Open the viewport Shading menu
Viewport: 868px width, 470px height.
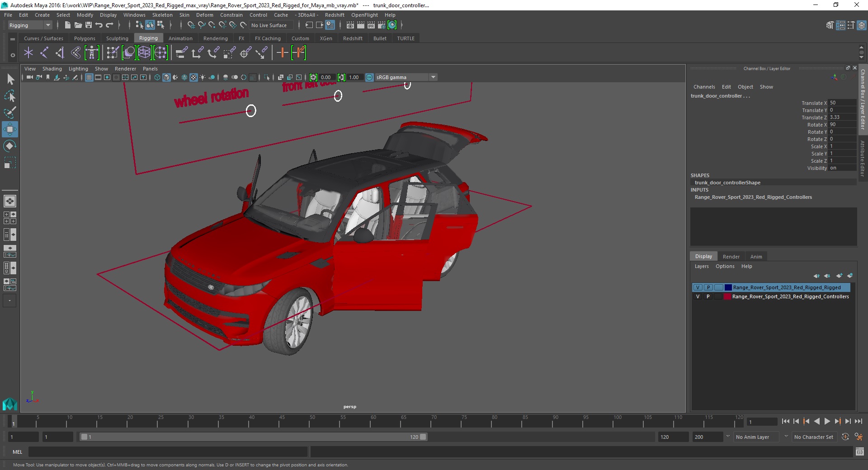click(x=52, y=69)
